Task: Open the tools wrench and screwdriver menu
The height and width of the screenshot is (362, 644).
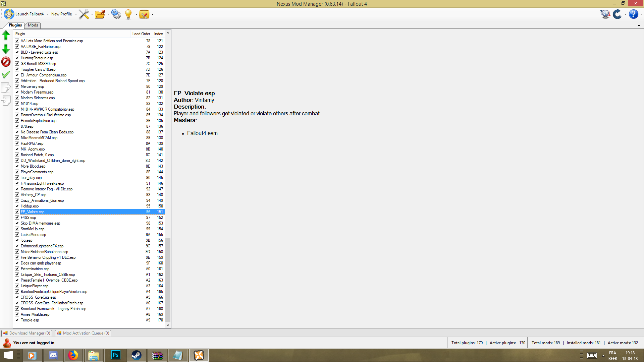Action: coord(84,14)
